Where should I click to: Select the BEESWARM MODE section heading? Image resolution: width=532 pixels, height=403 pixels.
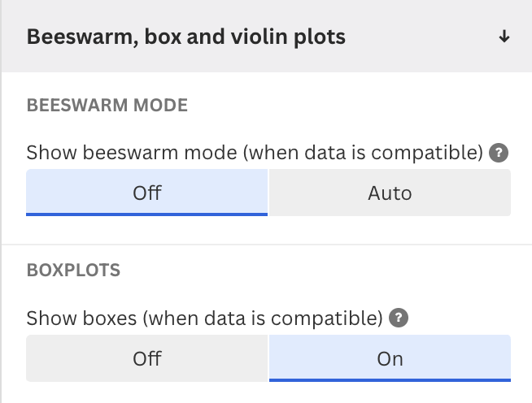pyautogui.click(x=107, y=105)
